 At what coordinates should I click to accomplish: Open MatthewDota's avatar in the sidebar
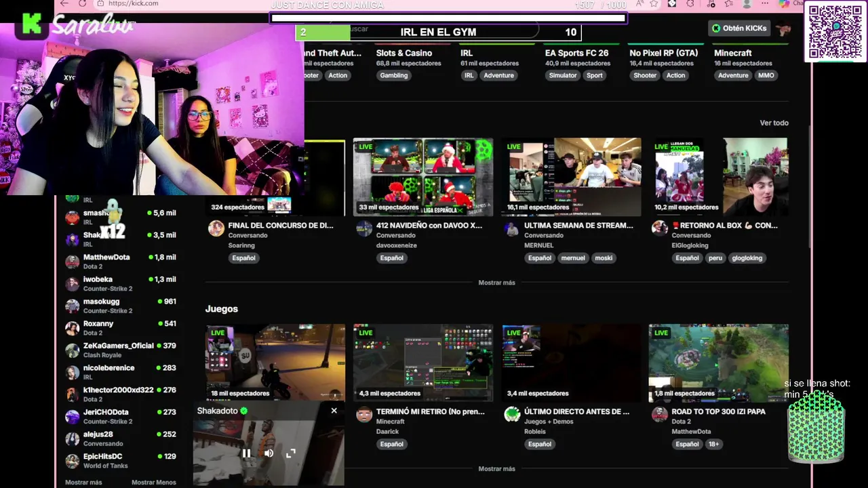pyautogui.click(x=72, y=262)
